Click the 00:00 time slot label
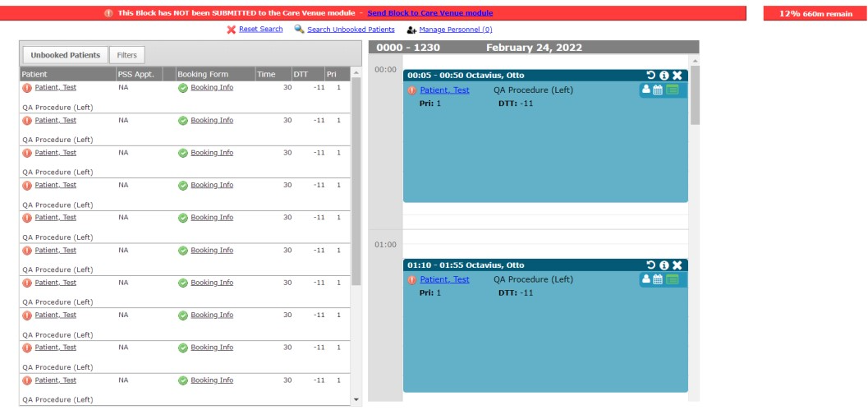 pyautogui.click(x=385, y=69)
